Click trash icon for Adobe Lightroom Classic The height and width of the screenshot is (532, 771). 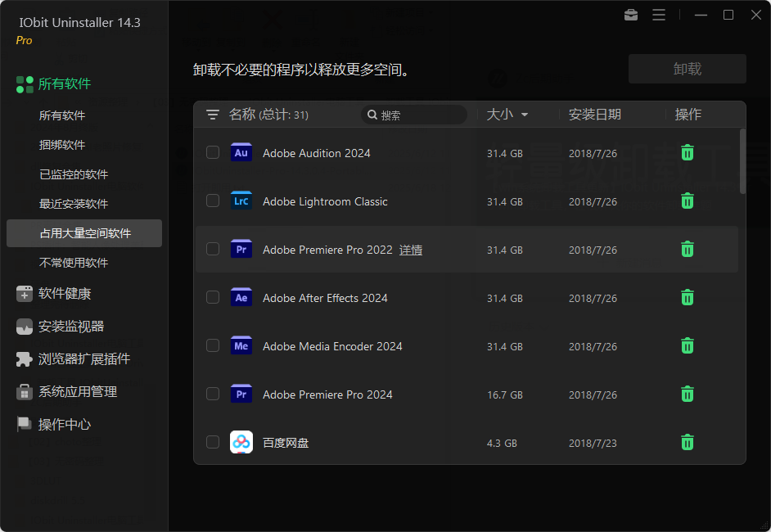click(687, 201)
